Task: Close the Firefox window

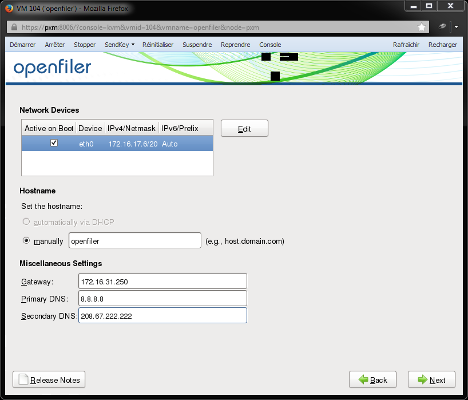Action: (450, 6)
